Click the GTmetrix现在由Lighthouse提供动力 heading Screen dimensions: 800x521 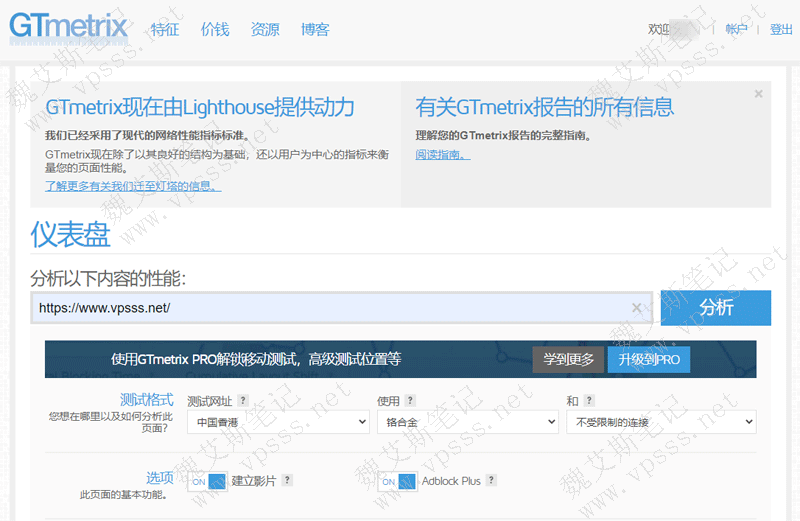[199, 107]
